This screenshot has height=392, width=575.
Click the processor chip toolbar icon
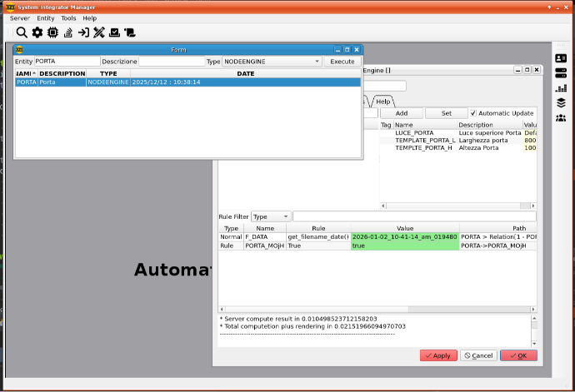pos(52,32)
